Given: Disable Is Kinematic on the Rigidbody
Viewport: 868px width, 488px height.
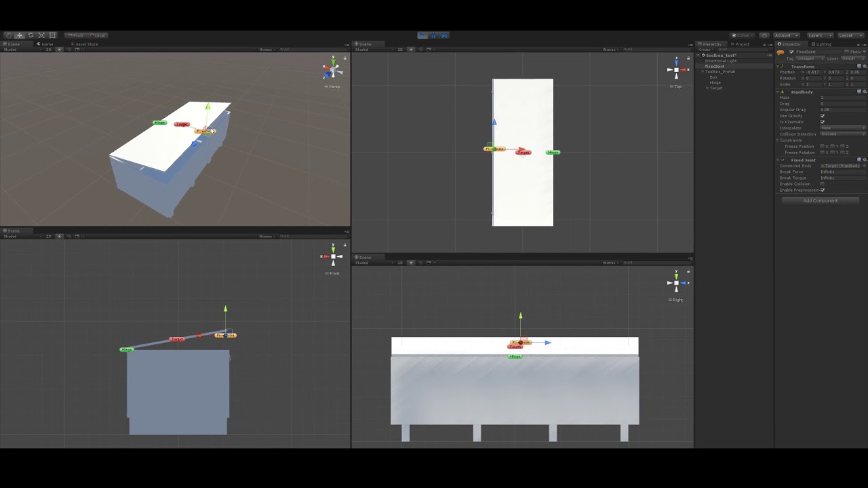Looking at the screenshot, I should click(x=822, y=122).
